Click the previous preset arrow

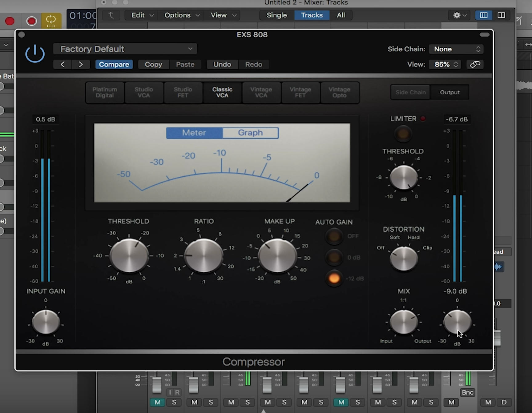[62, 64]
